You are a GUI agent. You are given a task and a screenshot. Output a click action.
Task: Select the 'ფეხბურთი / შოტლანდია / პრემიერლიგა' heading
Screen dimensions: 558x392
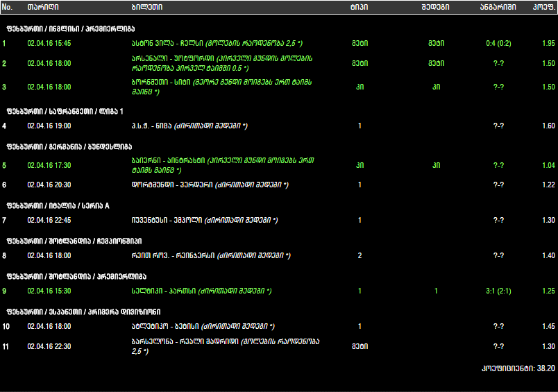click(76, 277)
